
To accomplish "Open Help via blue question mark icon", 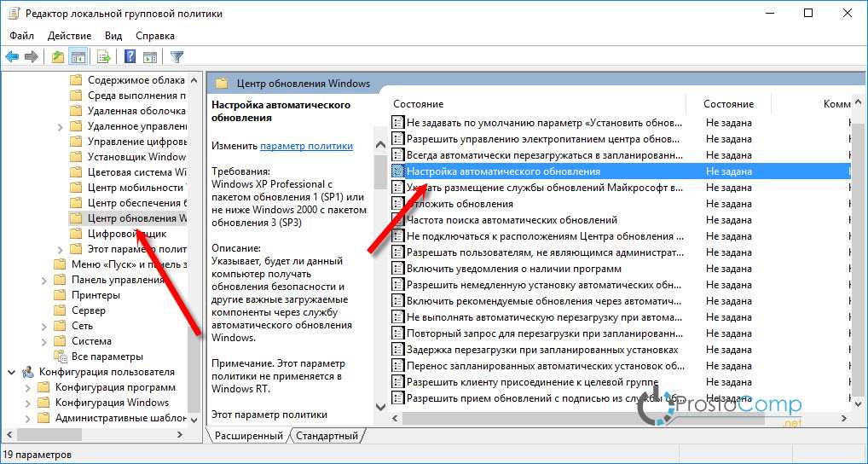I will [x=130, y=57].
